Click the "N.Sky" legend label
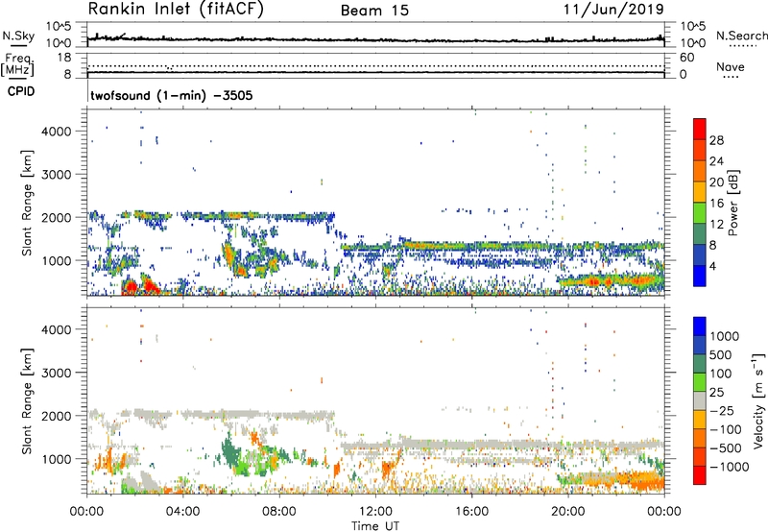The height and width of the screenshot is (532, 768). pos(18,36)
